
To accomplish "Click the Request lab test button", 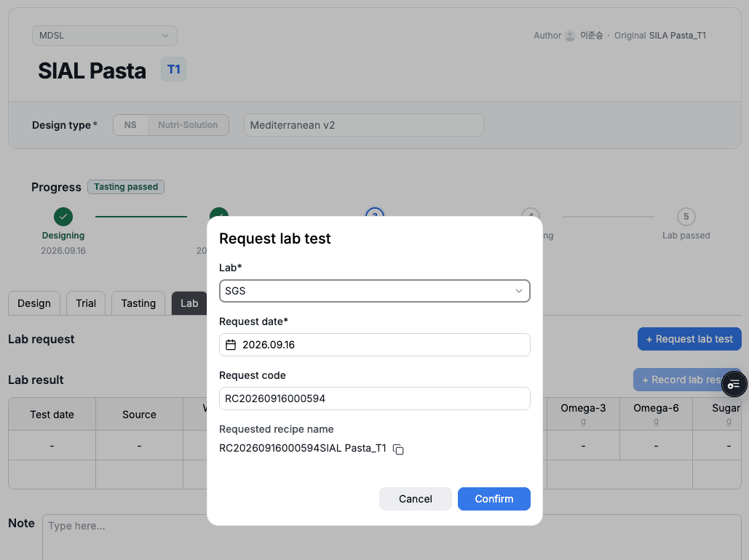I will coord(689,339).
